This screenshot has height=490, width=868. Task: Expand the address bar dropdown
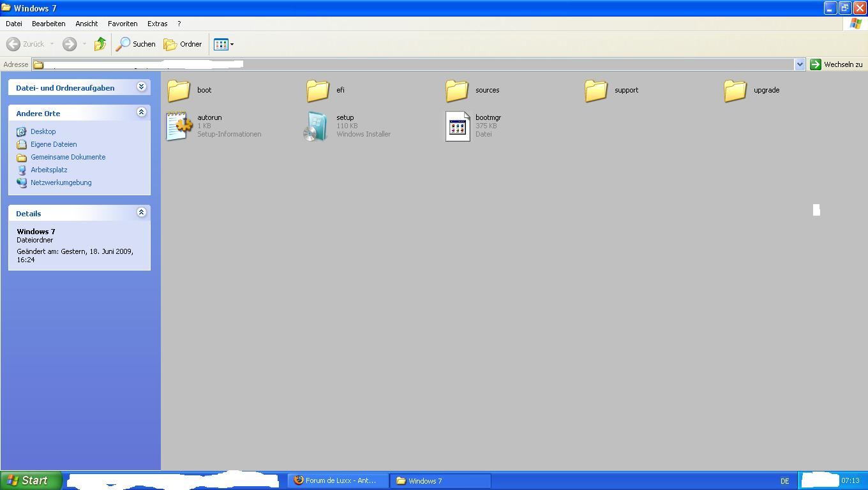pos(800,64)
